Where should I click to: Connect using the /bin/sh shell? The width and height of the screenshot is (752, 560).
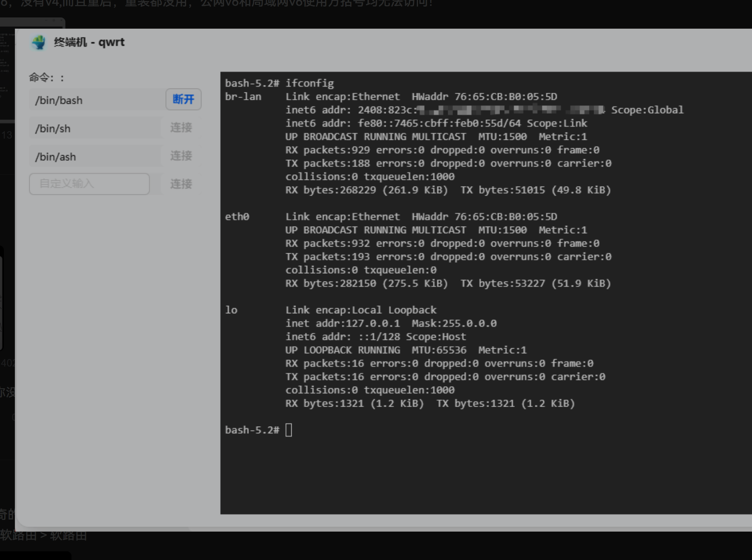click(x=181, y=128)
